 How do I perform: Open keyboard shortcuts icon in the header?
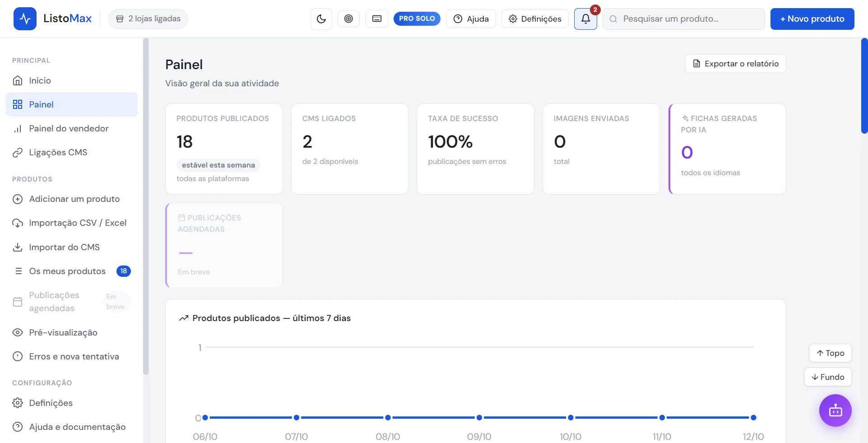click(x=377, y=19)
